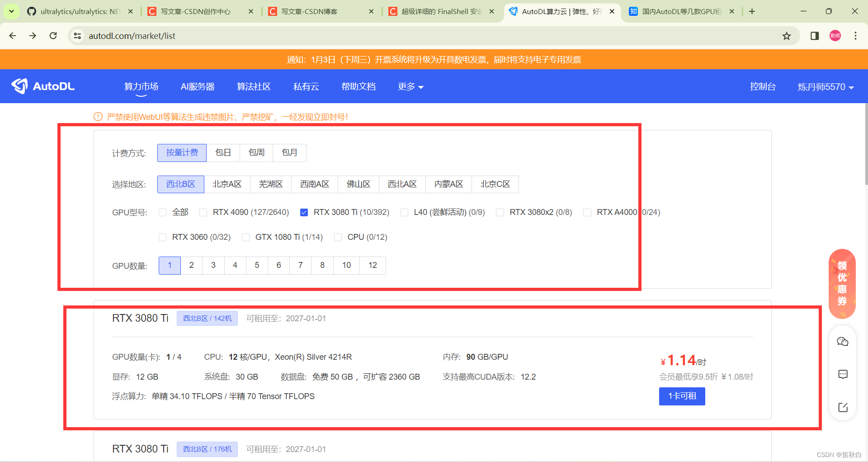Open the 控制台 console link

point(763,86)
